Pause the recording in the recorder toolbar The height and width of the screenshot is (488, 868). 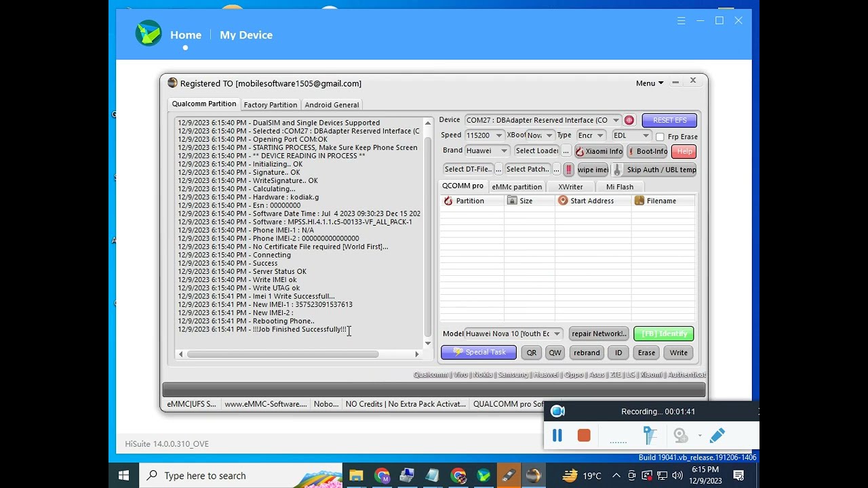pyautogui.click(x=557, y=436)
